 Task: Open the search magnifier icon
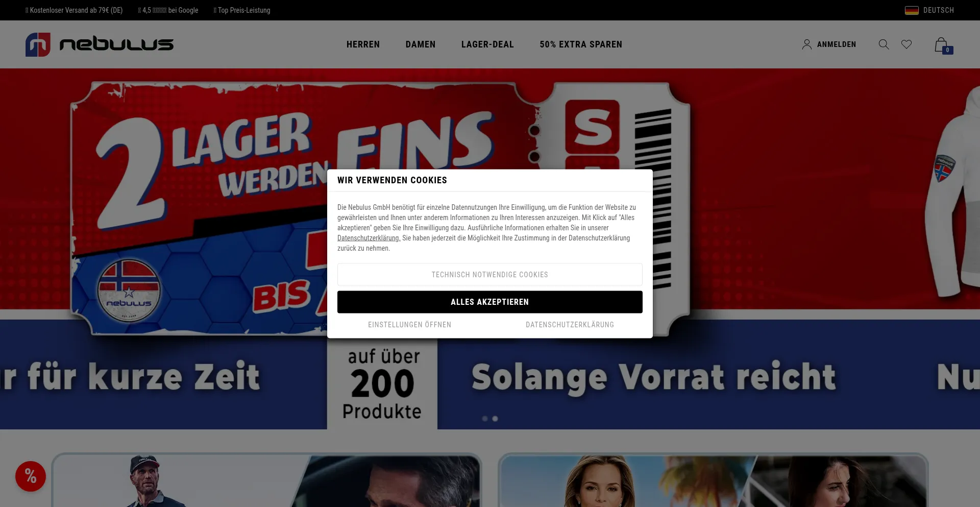884,44
